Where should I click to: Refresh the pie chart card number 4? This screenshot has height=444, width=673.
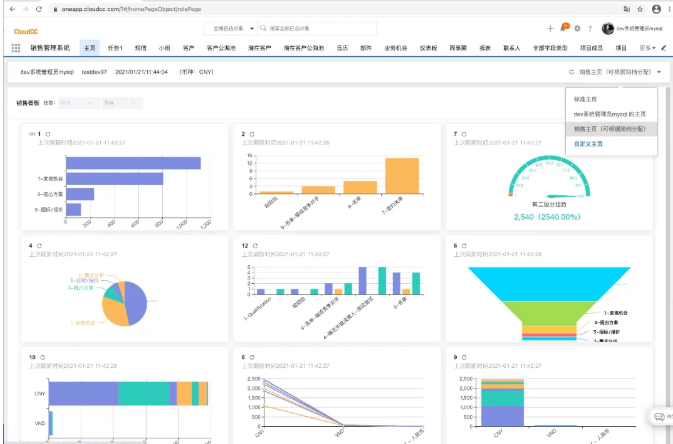(41, 245)
